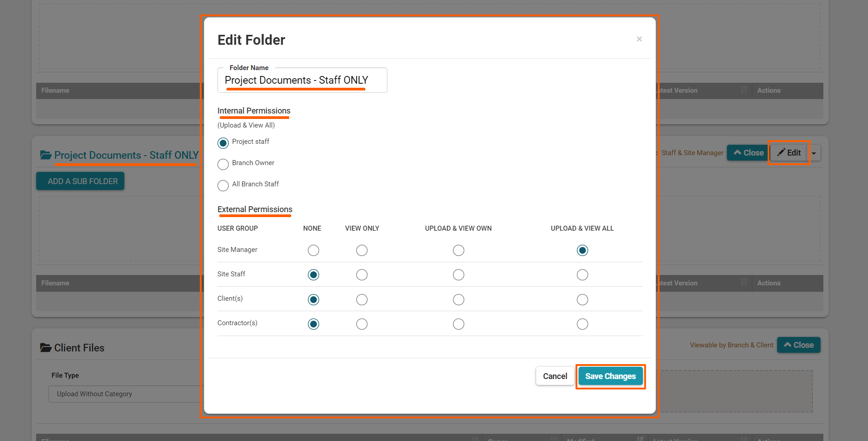Set Contractor(s) permission to View Only

(362, 324)
